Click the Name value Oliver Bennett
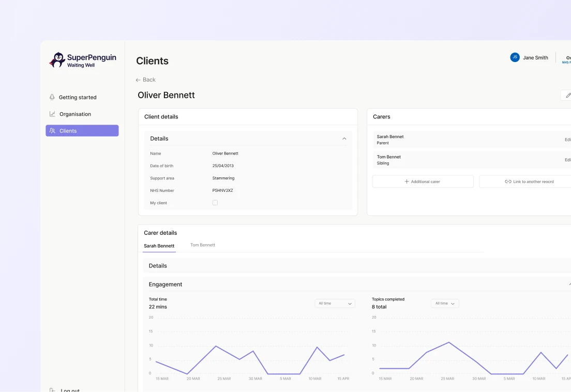Viewport: 571px width, 392px height. pos(225,153)
